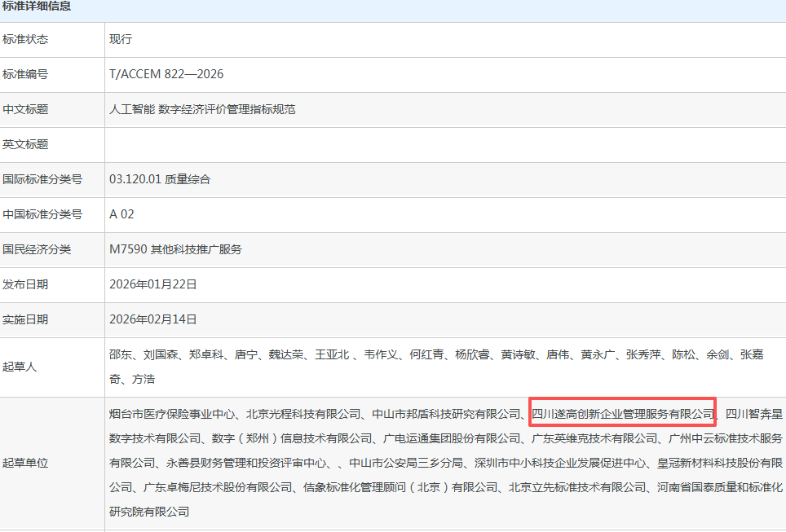Viewport: 786px width, 532px height.
Task: Click the highlighted 四川遂高创新企业管理服务有限公司 text
Action: coord(622,413)
